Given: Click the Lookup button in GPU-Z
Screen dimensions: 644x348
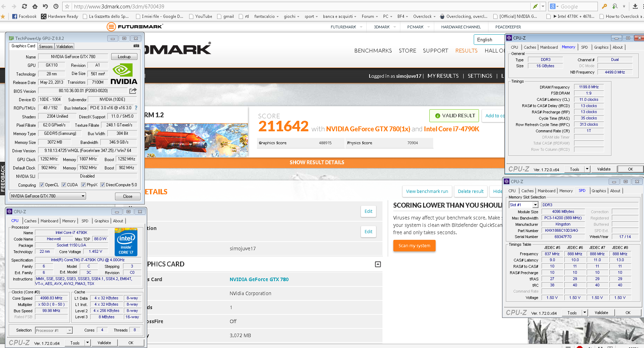Looking at the screenshot, I should 124,57.
